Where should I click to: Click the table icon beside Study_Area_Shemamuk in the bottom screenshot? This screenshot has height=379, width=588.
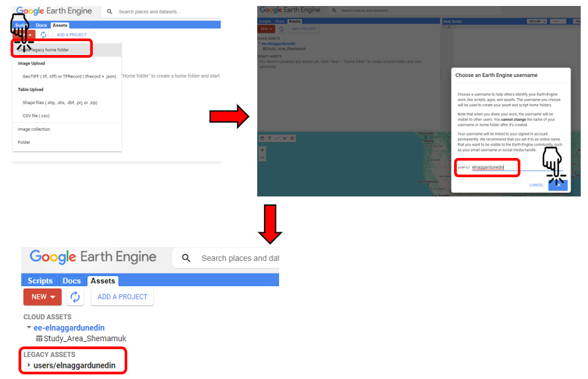pos(39,339)
